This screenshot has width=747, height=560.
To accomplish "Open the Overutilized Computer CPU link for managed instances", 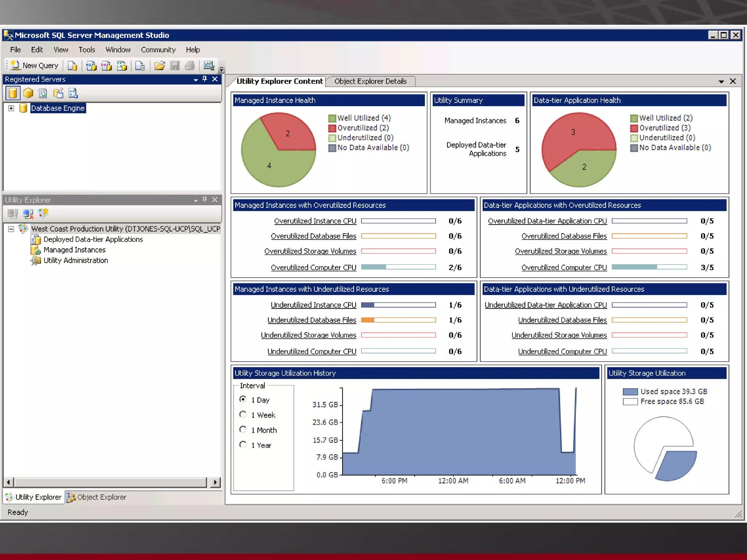I will 313,268.
